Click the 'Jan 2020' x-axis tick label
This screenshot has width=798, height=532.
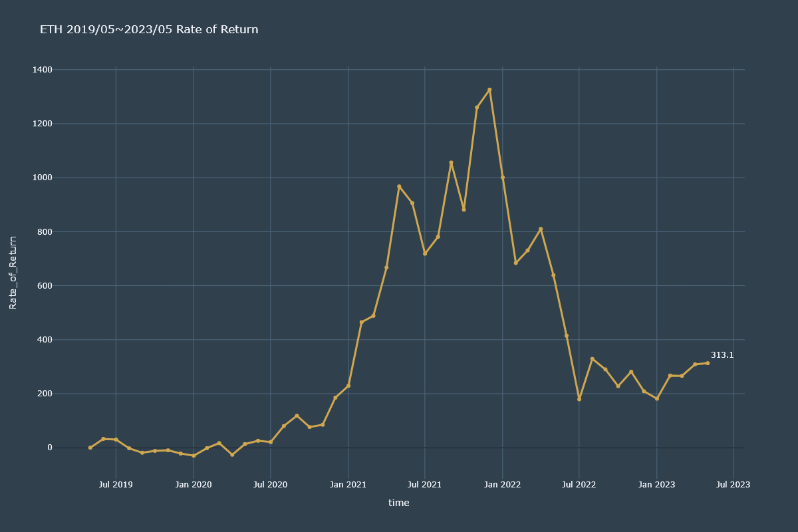coord(194,485)
